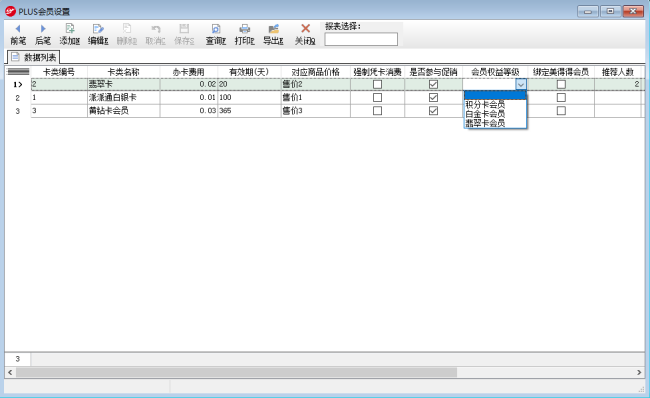Image resolution: width=650 pixels, height=398 pixels.
Task: Click the horizontal scrollbar left arrow
Action: click(10, 372)
